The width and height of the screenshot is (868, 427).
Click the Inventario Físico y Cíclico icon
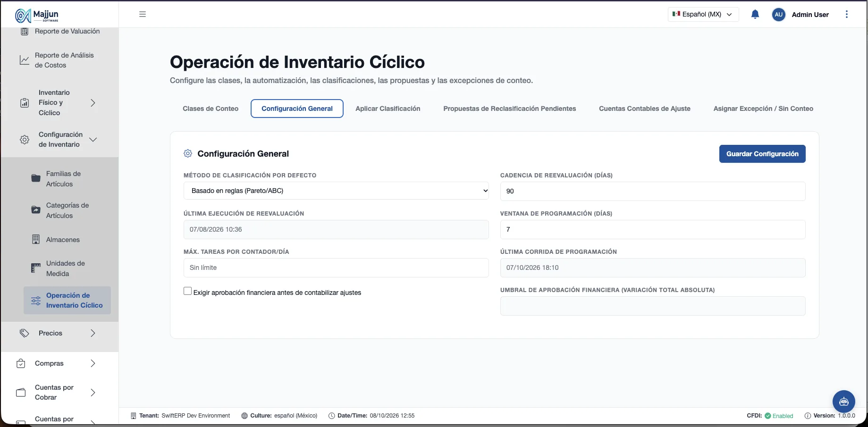(25, 102)
